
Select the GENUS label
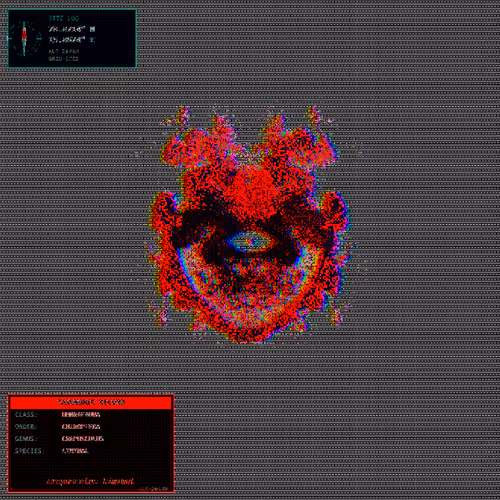tap(26, 439)
